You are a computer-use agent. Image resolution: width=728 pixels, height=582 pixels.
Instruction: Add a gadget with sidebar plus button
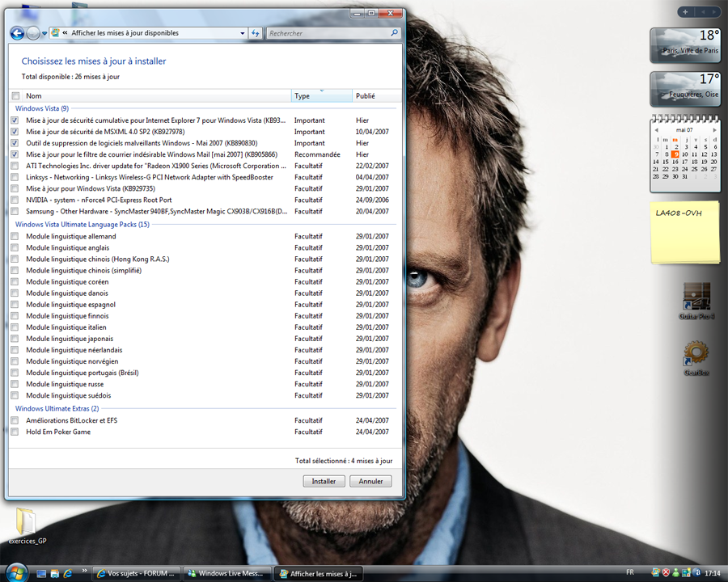(x=685, y=11)
